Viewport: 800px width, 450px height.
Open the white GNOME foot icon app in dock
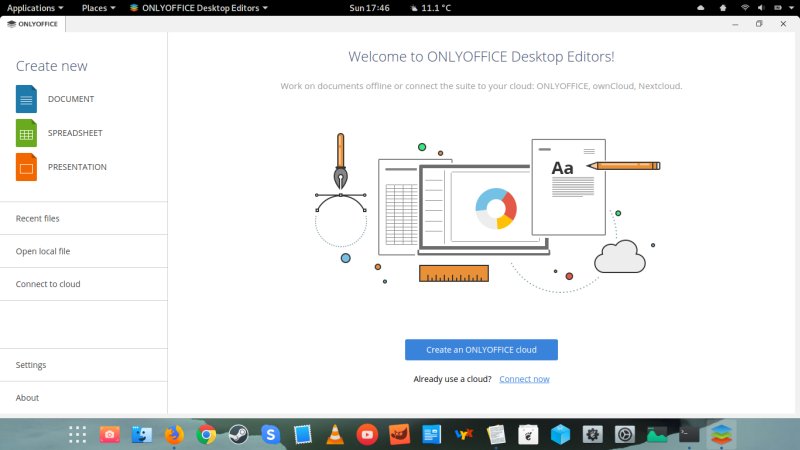point(528,435)
